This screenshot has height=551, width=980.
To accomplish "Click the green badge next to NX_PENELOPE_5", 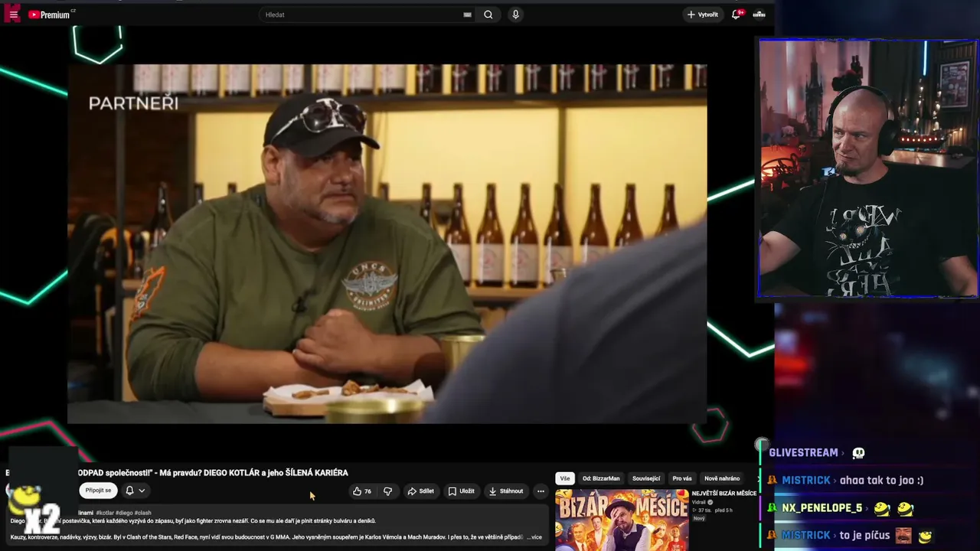I will tap(773, 507).
